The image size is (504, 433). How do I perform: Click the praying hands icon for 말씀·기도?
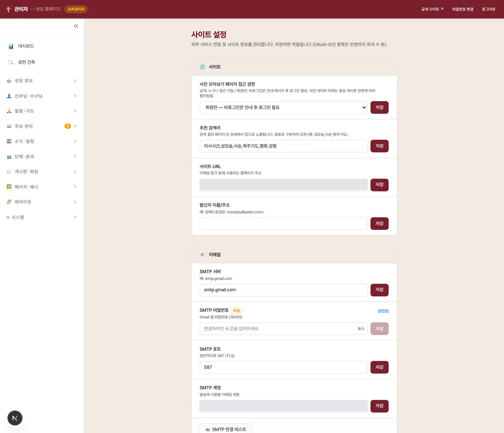pos(9,111)
